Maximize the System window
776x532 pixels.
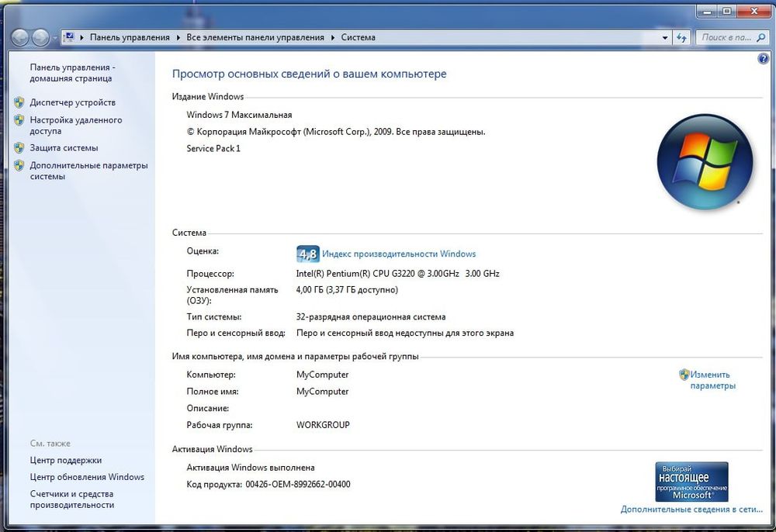coord(726,11)
